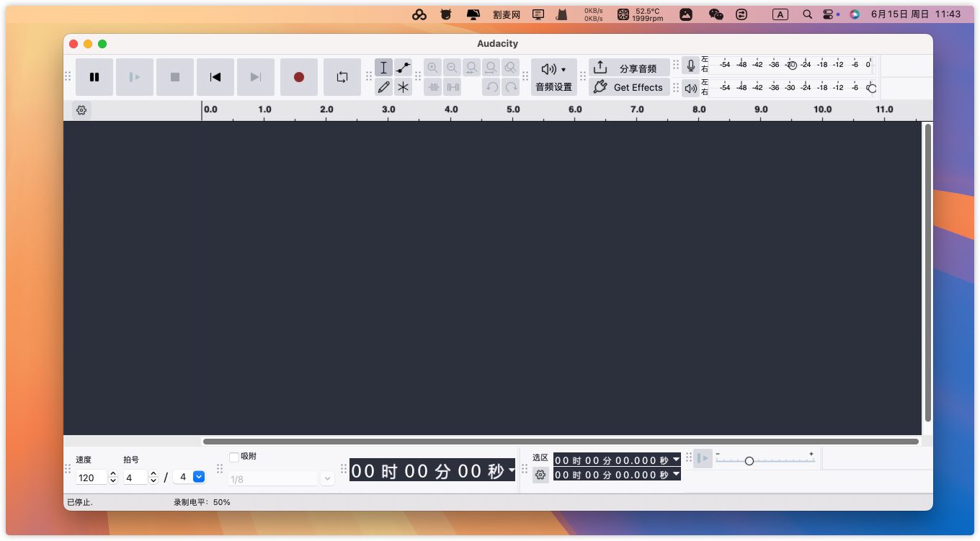Click the input method A icon
The height and width of the screenshot is (541, 980).
[x=780, y=14]
